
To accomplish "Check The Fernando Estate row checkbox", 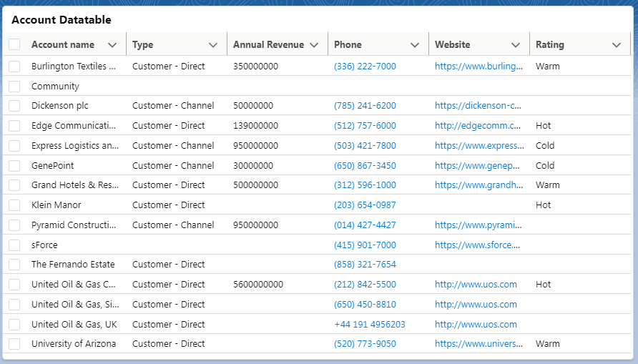I will (14, 265).
